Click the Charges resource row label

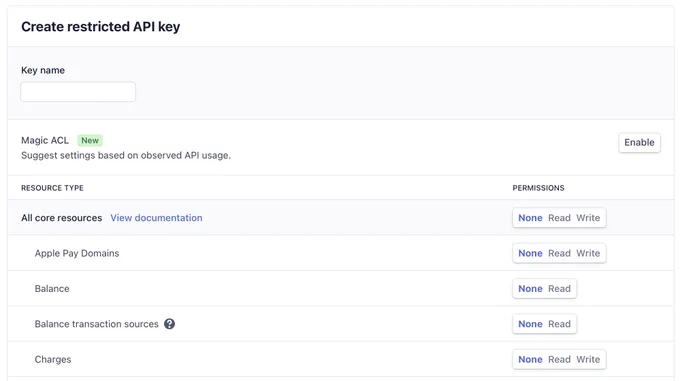click(x=53, y=359)
